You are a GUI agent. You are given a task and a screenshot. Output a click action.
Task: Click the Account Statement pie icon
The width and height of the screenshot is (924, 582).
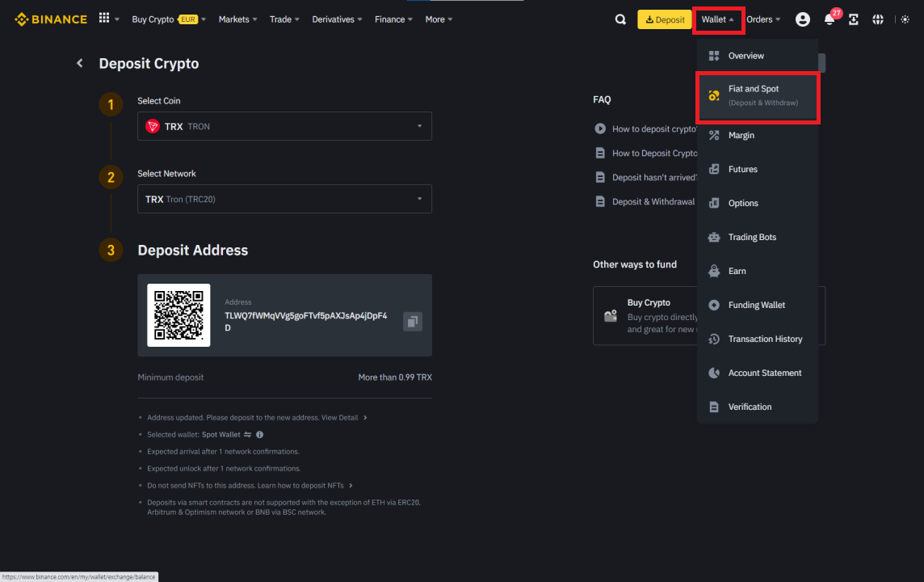tap(714, 373)
